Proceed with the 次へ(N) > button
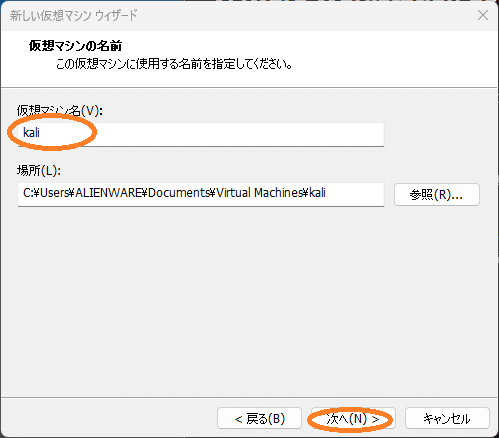499x438 pixels. tap(353, 418)
